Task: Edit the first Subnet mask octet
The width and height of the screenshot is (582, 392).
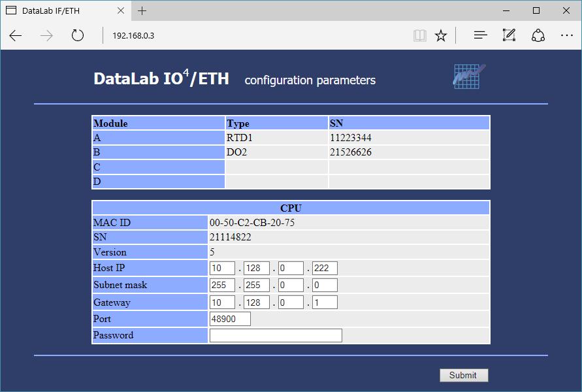Action: pyautogui.click(x=222, y=285)
